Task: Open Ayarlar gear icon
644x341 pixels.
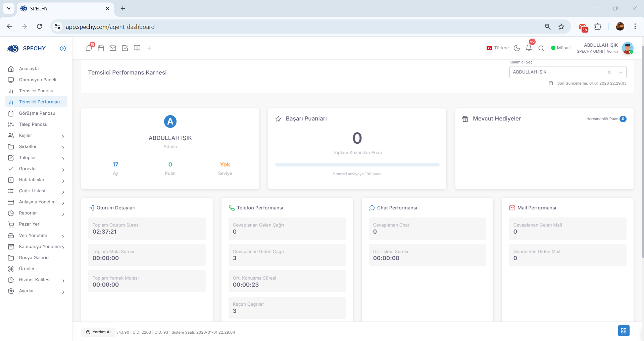Action: [x=11, y=291]
